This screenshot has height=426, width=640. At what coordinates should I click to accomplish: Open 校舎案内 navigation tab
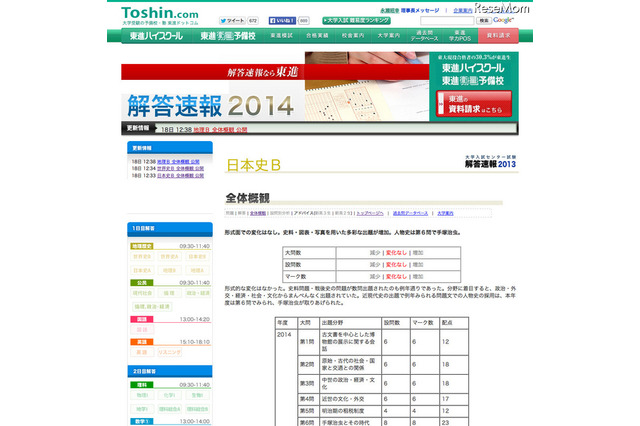353,36
